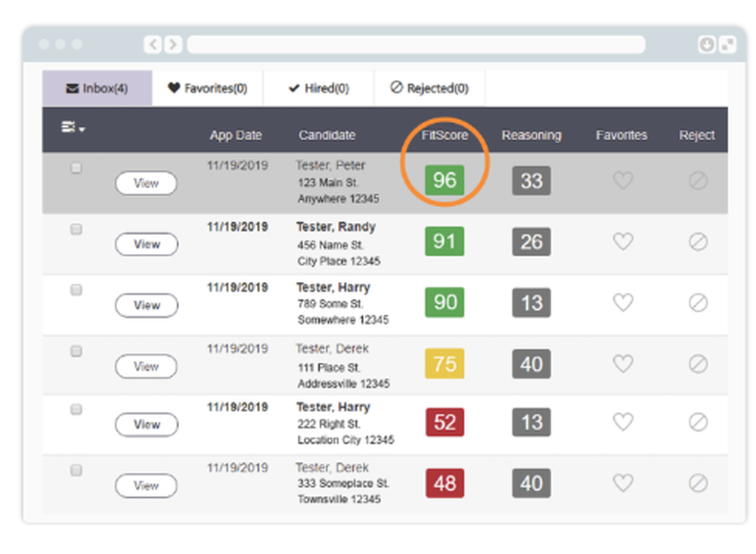Favorite candidate at 789 Some St.

coord(622,303)
